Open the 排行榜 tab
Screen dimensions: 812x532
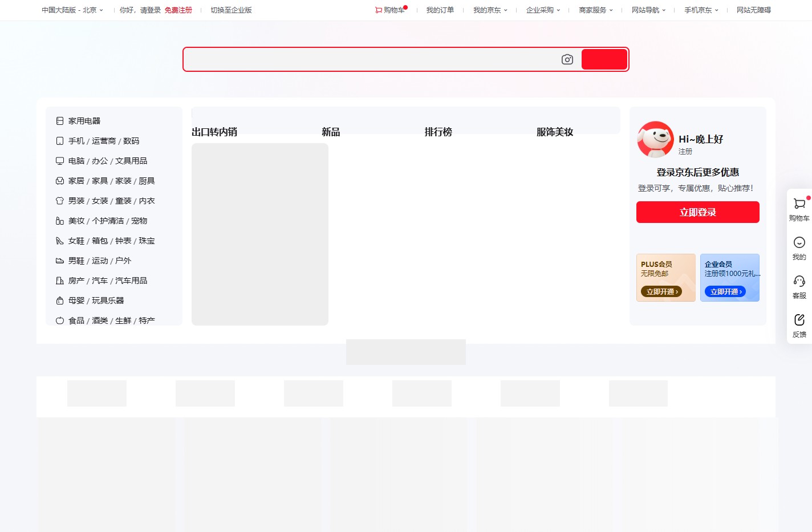click(439, 132)
